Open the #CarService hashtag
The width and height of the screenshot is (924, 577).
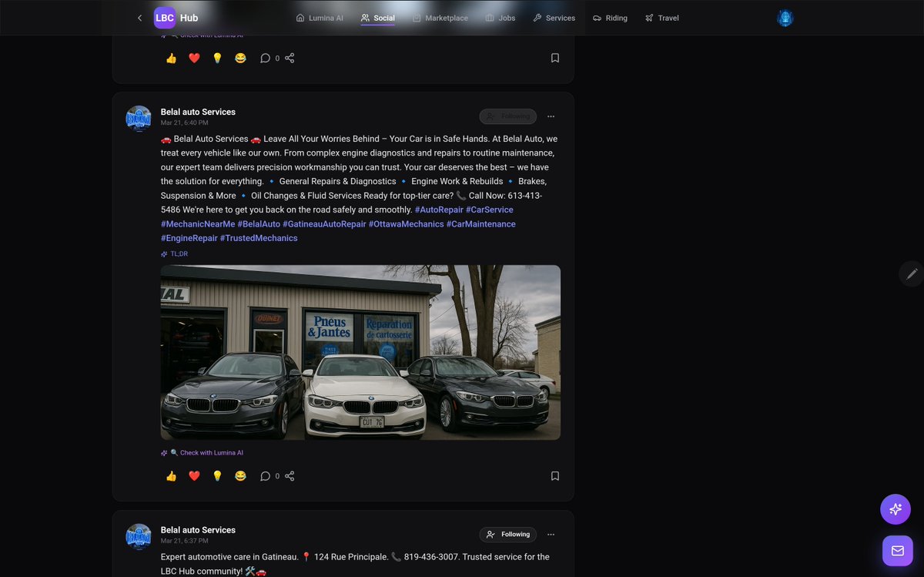point(490,210)
